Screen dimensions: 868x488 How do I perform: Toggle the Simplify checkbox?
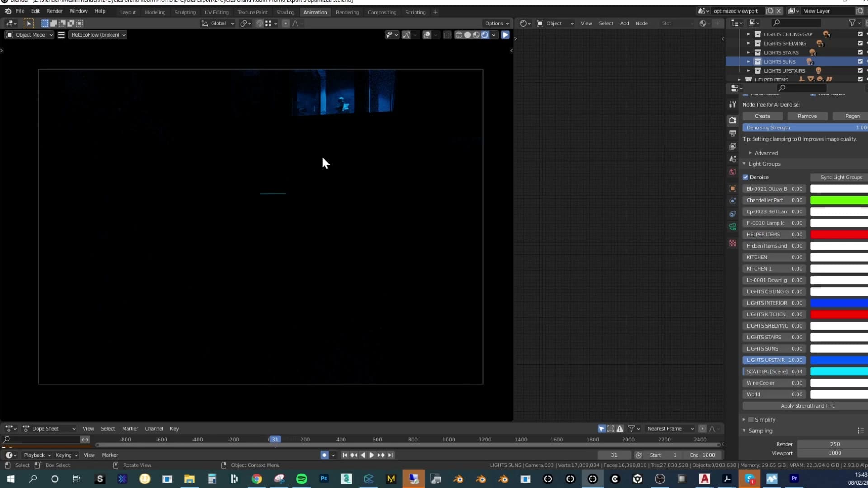[751, 420]
